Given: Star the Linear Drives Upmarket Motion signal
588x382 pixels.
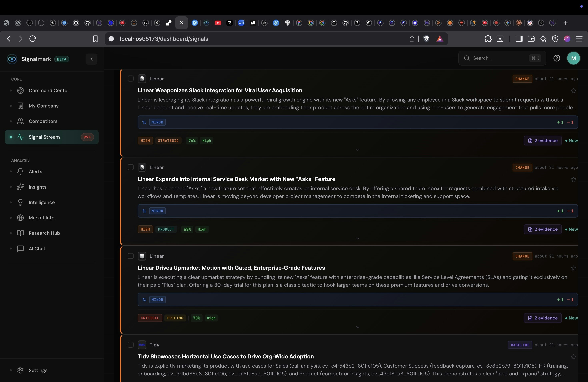Looking at the screenshot, I should (x=574, y=268).
